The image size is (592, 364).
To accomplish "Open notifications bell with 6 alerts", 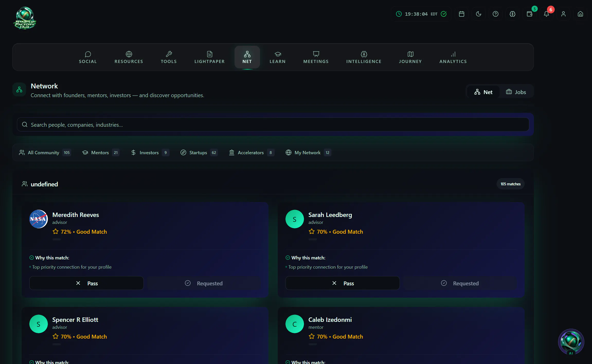I will 546,14.
